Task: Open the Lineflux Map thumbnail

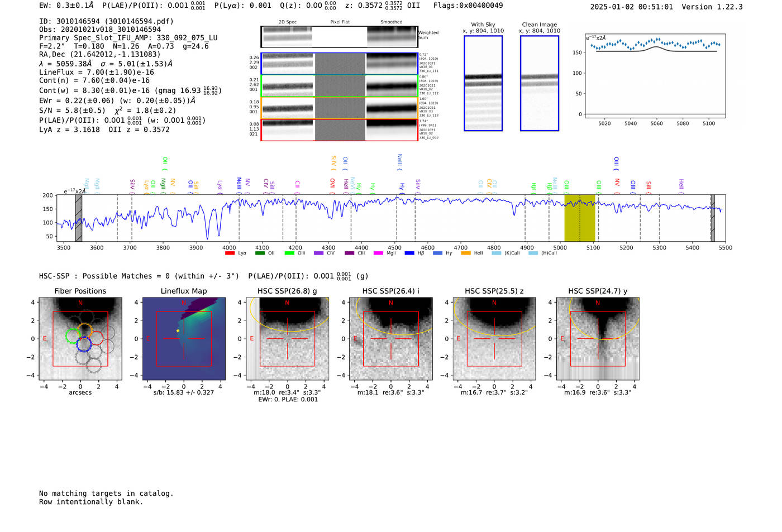Action: pos(184,339)
